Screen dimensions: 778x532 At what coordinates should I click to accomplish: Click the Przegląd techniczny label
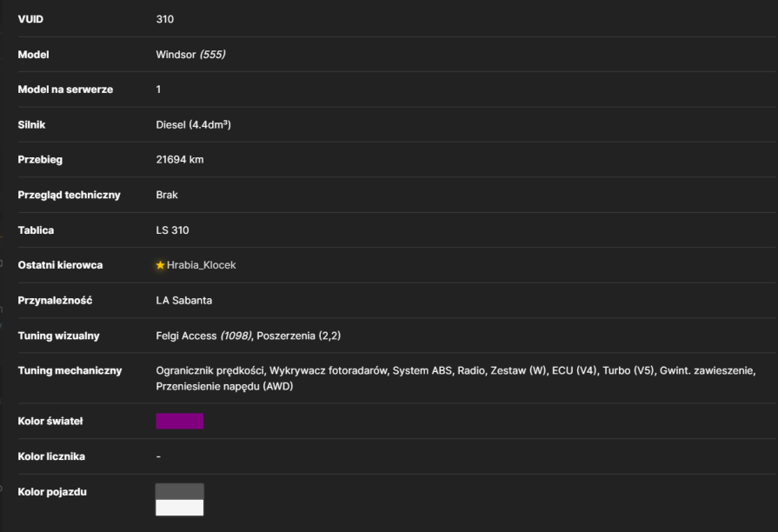point(69,195)
